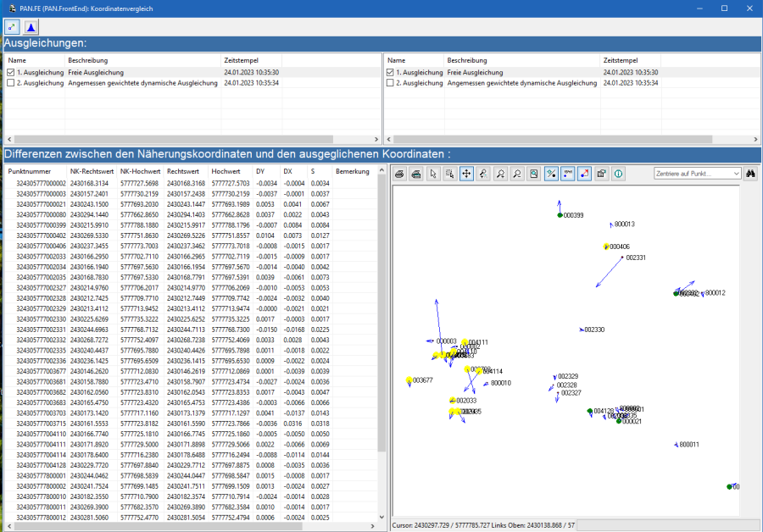This screenshot has height=532, width=763.
Task: Click the Zeitstempel header in left list
Action: 241,61
